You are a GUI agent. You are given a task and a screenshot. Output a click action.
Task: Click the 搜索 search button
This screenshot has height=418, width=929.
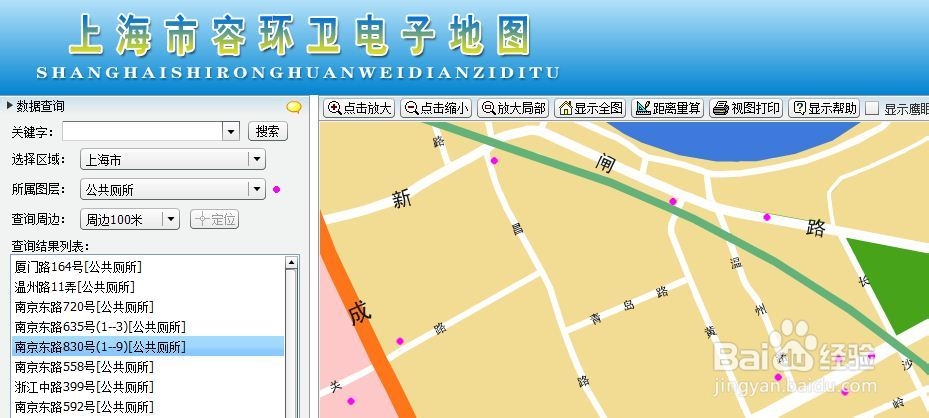[268, 131]
